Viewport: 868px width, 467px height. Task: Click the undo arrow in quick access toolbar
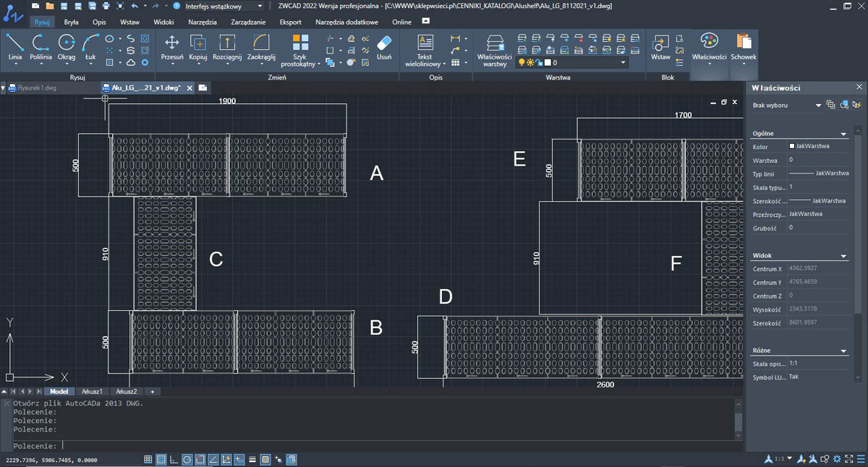coord(135,6)
